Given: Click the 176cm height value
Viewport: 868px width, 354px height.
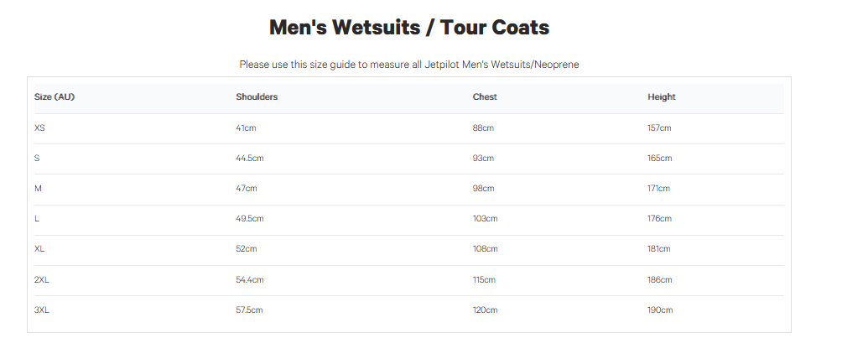Looking at the screenshot, I should point(659,219).
